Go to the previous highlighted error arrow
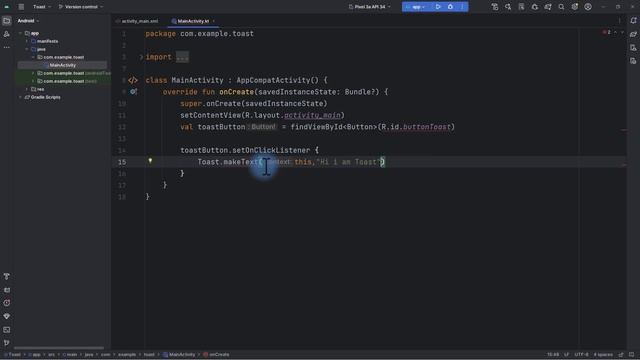This screenshot has height=360, width=640. tap(616, 32)
